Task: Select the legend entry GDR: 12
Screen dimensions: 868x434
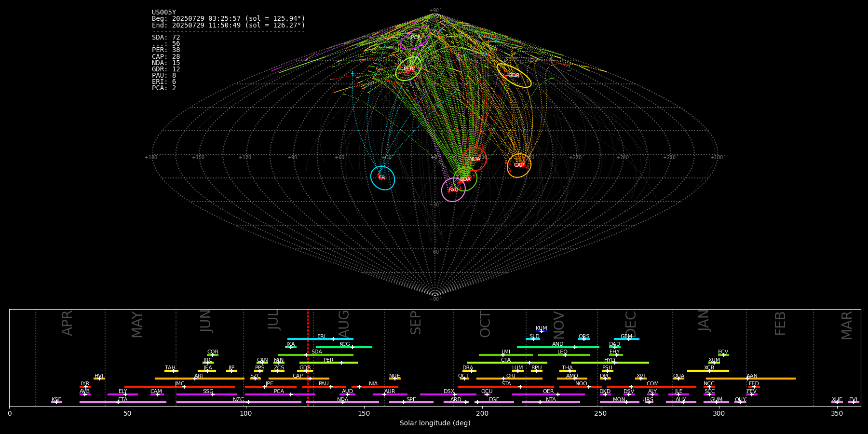Action: [166, 69]
